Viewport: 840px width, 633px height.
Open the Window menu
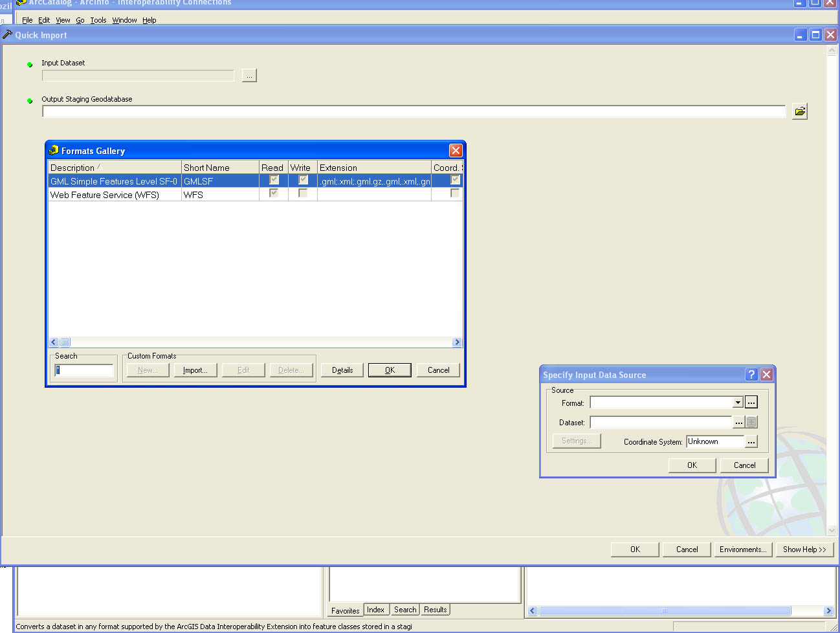(124, 20)
